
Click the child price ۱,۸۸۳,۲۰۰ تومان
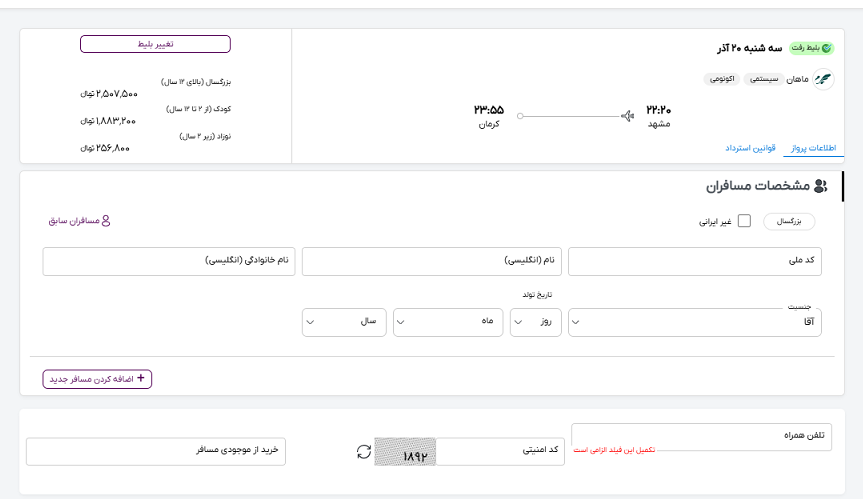click(108, 121)
